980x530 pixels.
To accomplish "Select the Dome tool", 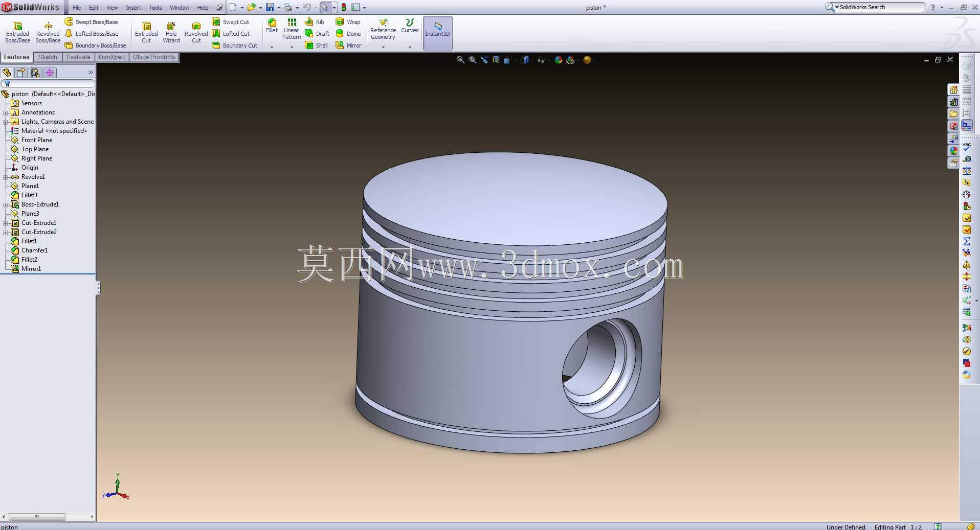I will tap(348, 34).
